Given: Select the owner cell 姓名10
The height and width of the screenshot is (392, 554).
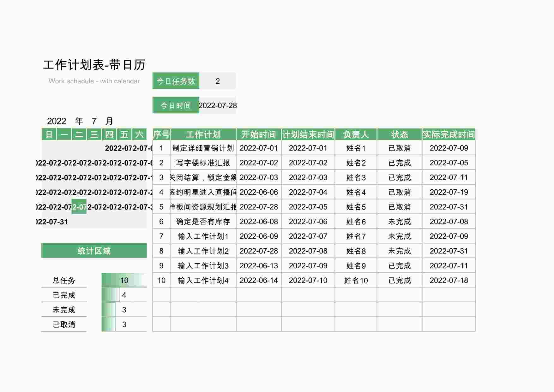Looking at the screenshot, I should 356,280.
